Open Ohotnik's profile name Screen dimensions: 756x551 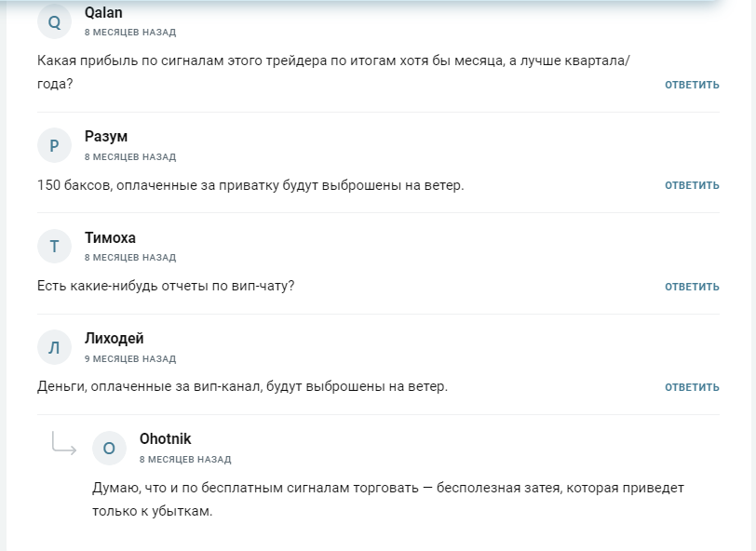(x=165, y=439)
